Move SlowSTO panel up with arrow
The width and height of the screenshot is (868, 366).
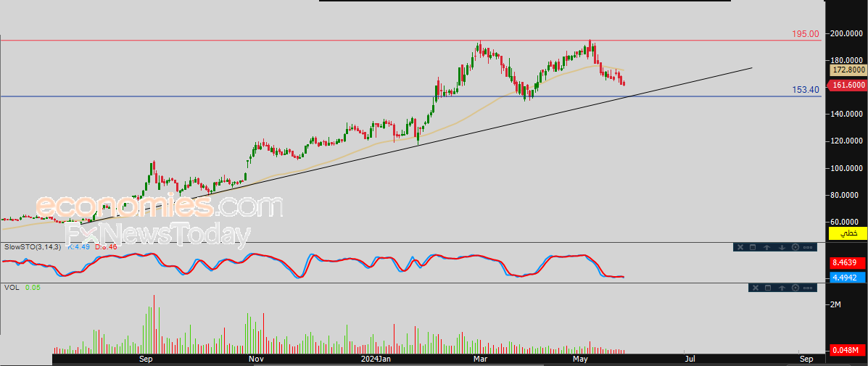pyautogui.click(x=767, y=247)
